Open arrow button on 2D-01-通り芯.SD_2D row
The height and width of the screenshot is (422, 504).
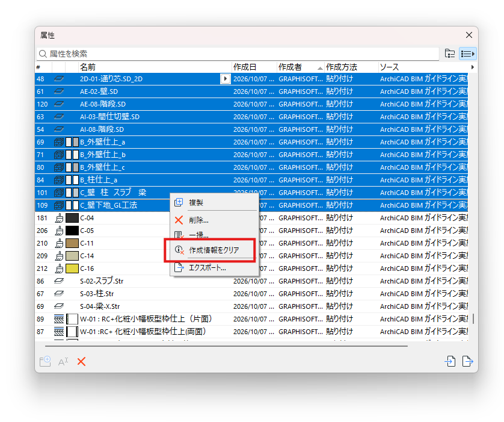point(226,79)
